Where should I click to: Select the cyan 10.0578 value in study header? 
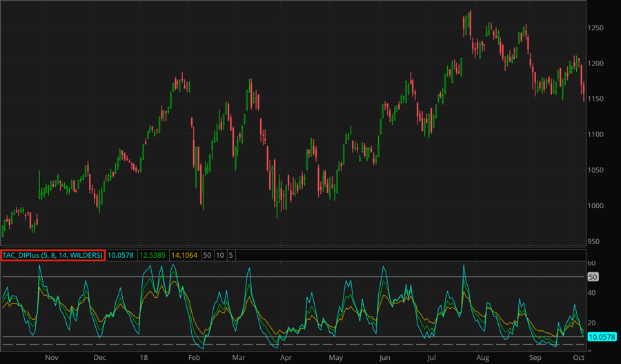[121, 255]
